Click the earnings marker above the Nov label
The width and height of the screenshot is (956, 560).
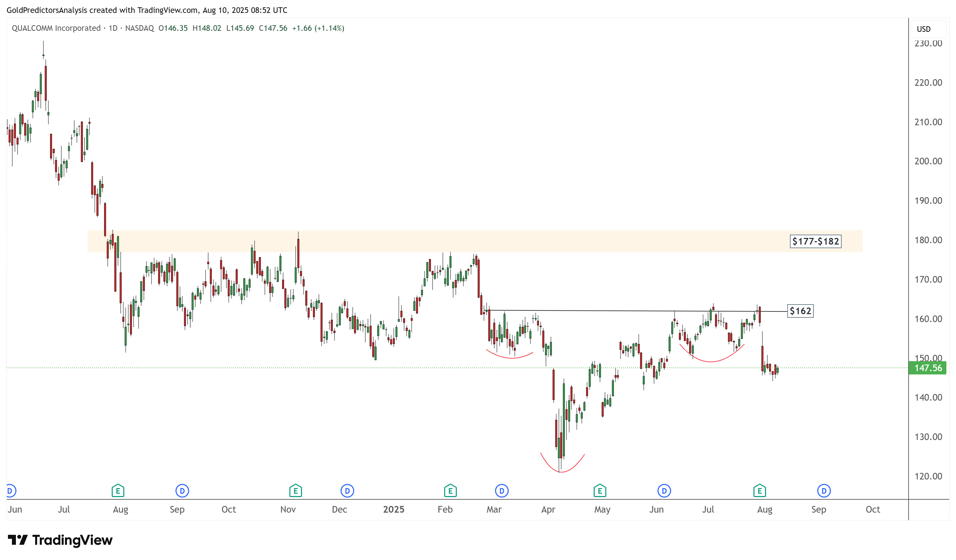pos(296,491)
